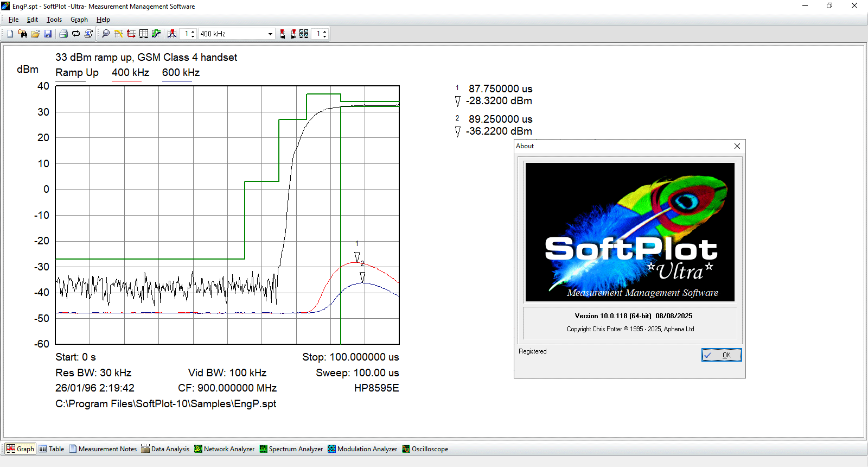Image resolution: width=868 pixels, height=467 pixels.
Task: Click the four-pane marker layout icon
Action: click(304, 34)
